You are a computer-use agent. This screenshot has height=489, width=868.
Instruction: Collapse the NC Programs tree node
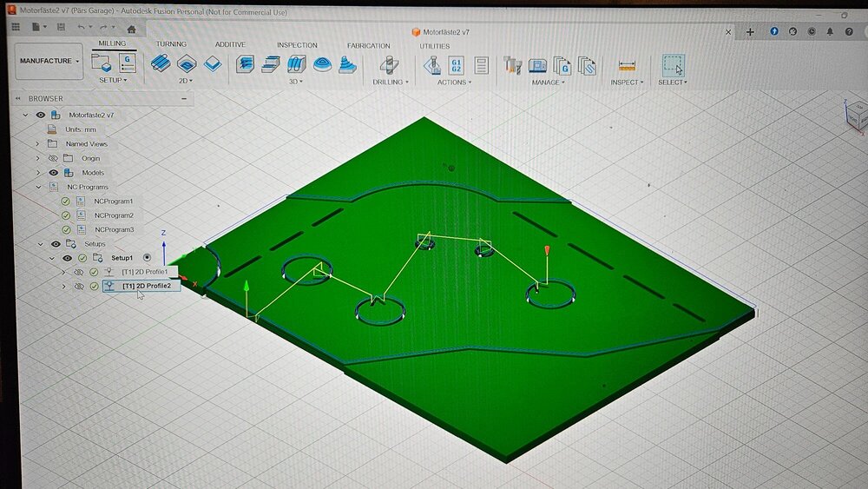pyautogui.click(x=38, y=188)
